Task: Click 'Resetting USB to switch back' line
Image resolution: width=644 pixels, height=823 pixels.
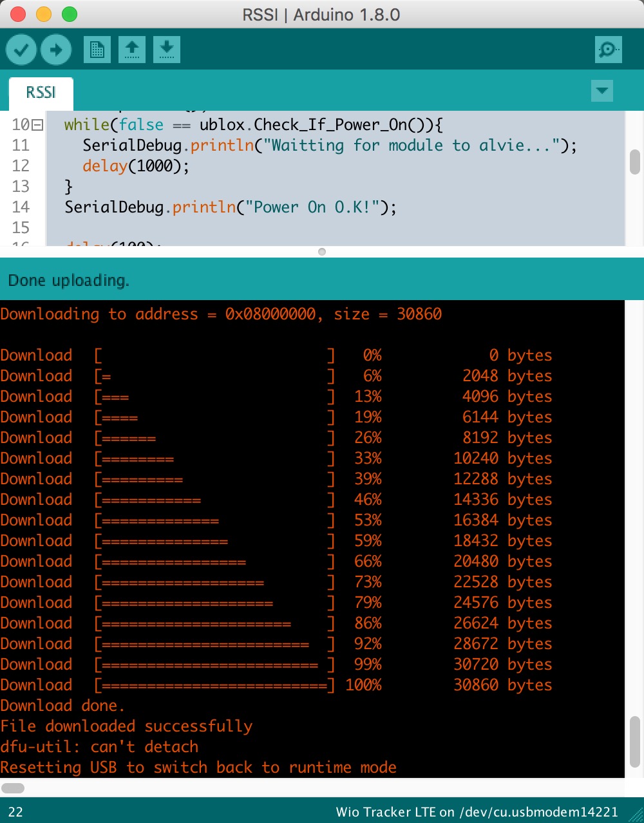Action: 198,768
